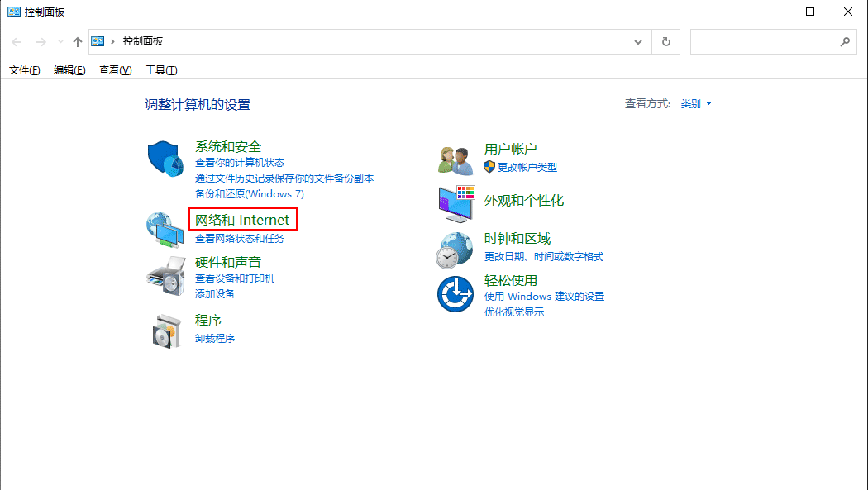Click the Hardware and Sound printer icon
The image size is (868, 490).
click(165, 276)
